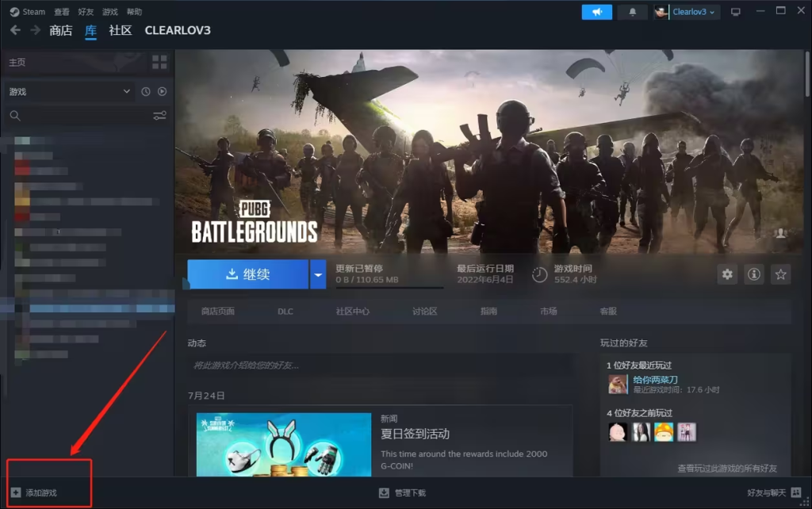
Task: Click the 添加游戏 plus icon
Action: click(x=16, y=492)
